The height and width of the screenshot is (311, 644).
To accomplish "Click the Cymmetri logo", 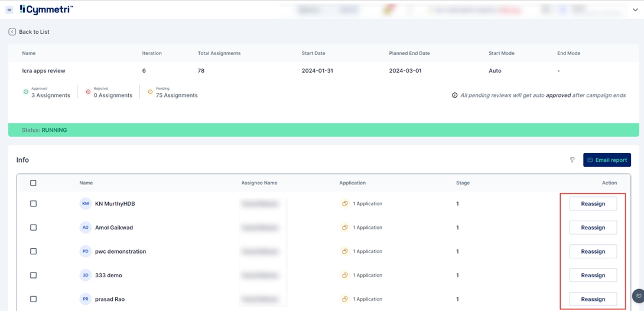I will (x=46, y=9).
